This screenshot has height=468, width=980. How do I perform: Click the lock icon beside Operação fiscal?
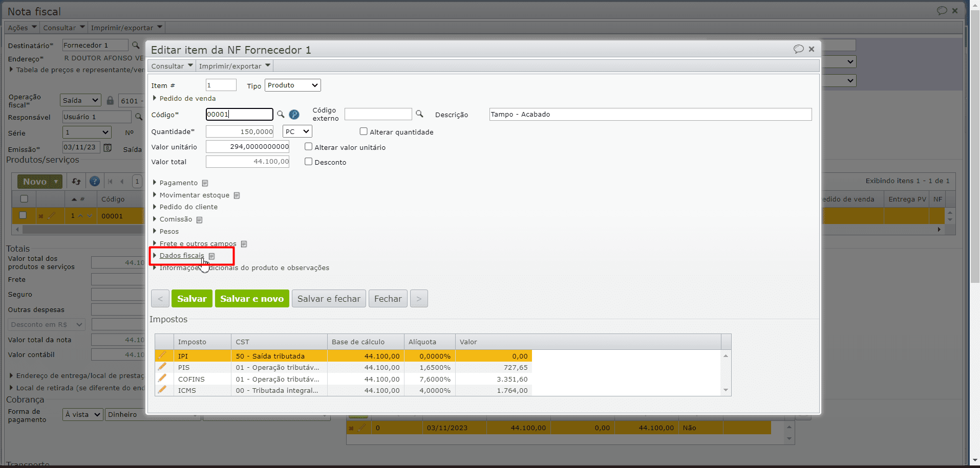point(110,100)
